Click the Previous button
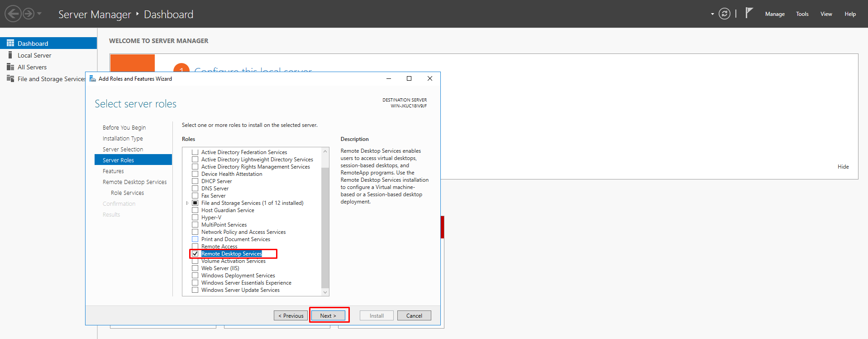The image size is (868, 339). 291,315
